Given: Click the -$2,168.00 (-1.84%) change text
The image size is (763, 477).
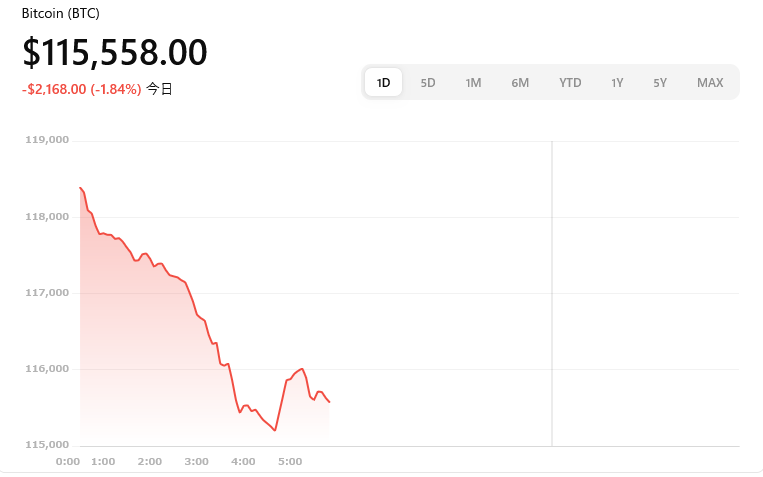Looking at the screenshot, I should (x=82, y=89).
